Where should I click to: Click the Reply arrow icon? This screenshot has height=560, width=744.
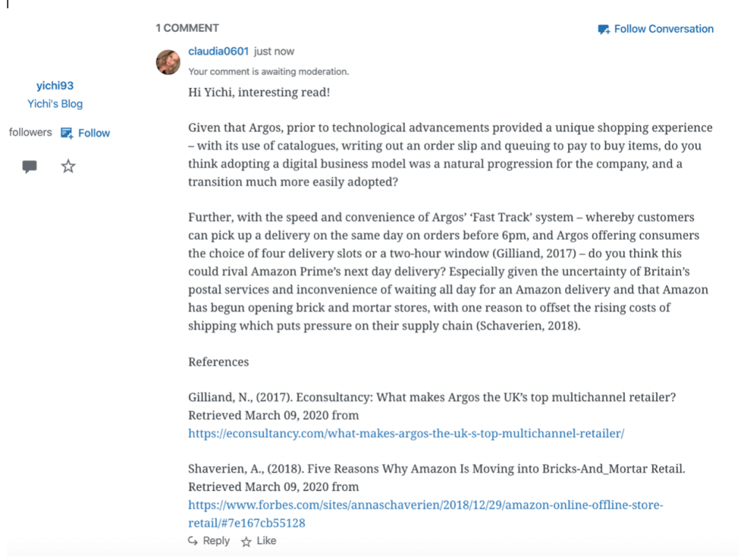point(193,541)
